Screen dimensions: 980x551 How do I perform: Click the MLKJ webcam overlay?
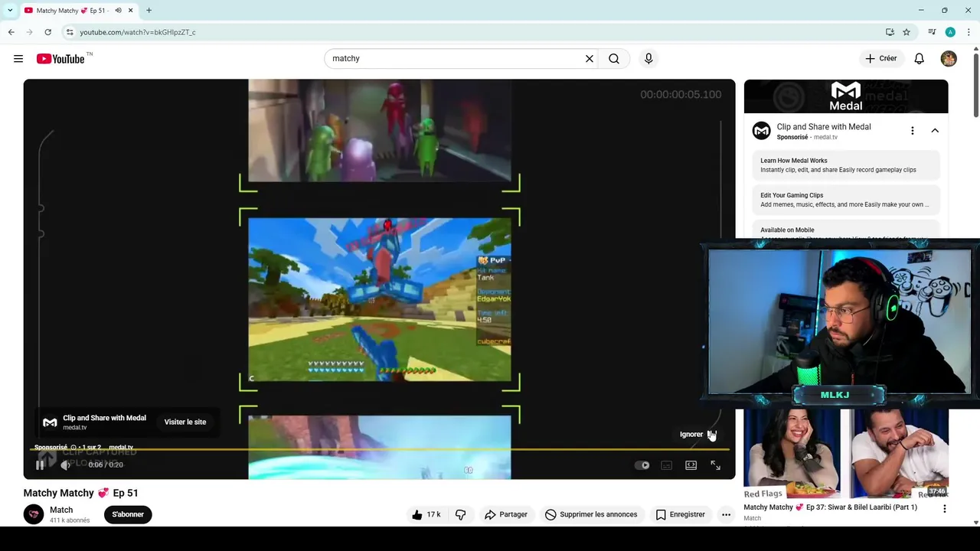coord(840,322)
